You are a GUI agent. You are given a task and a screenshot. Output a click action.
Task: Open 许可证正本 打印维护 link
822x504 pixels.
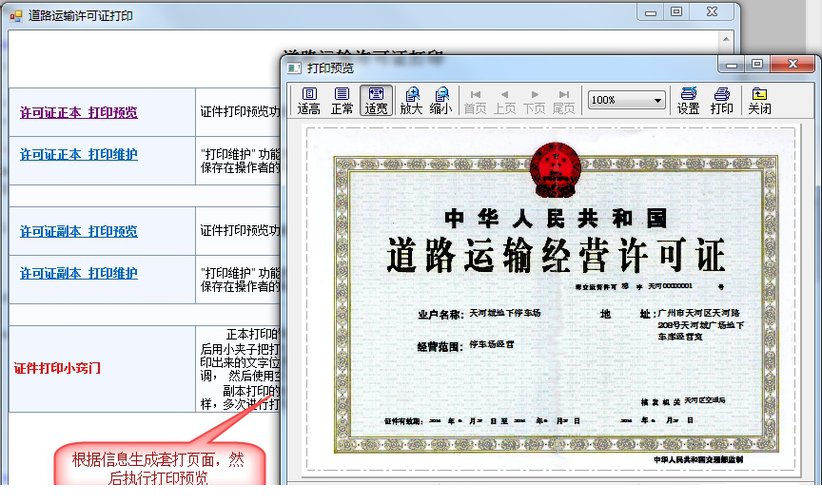click(x=78, y=154)
